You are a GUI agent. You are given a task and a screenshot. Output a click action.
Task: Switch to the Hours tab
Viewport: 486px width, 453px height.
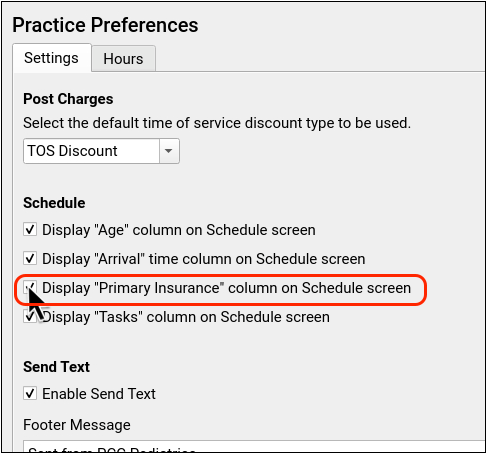point(123,59)
